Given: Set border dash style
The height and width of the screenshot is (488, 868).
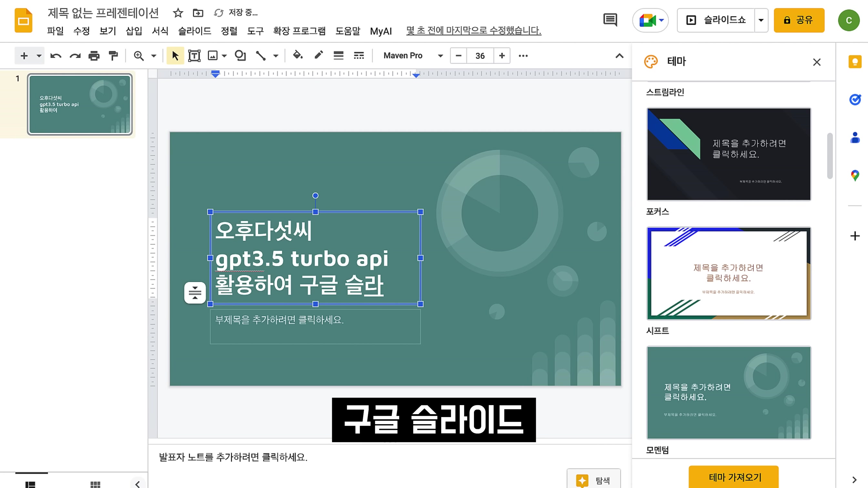Looking at the screenshot, I should click(x=358, y=56).
